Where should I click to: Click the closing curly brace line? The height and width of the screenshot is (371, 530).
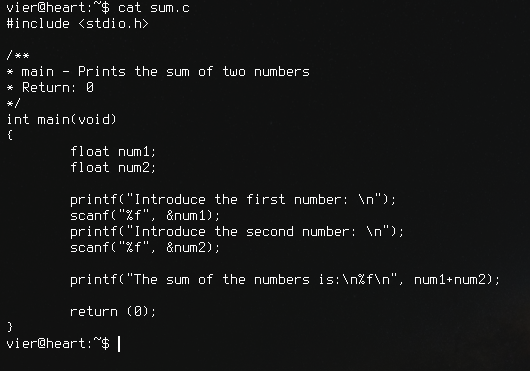10,327
